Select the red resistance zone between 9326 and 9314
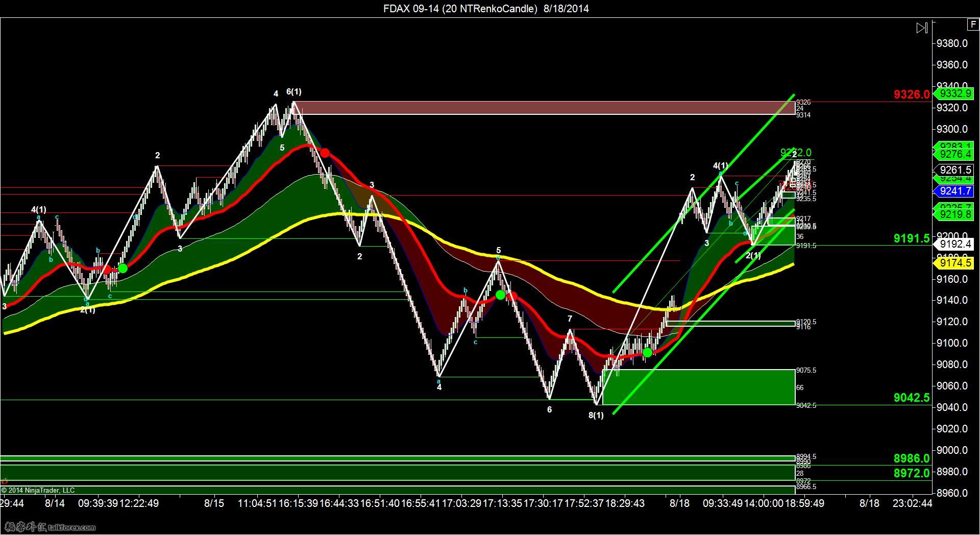This screenshot has width=980, height=535. coord(544,108)
